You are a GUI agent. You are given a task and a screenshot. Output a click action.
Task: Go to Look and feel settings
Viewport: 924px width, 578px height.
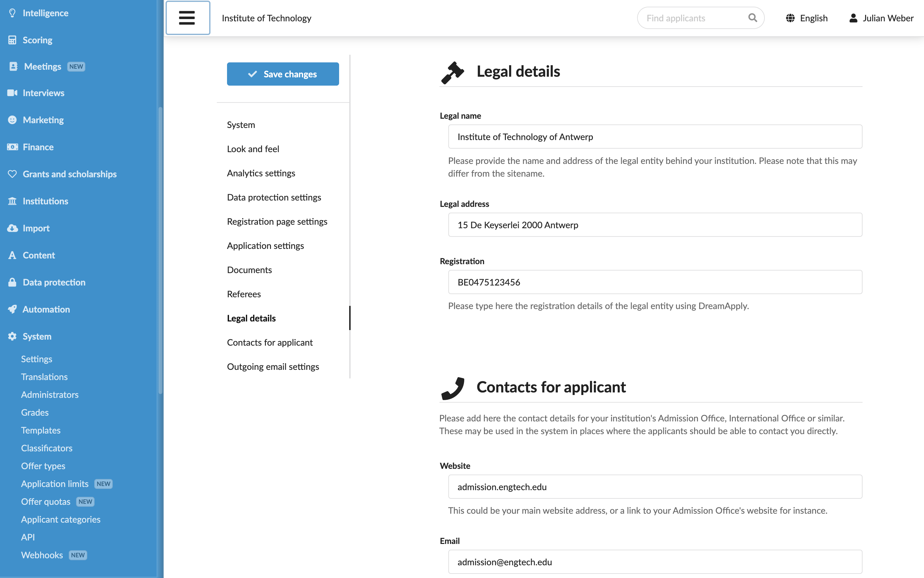(x=253, y=149)
